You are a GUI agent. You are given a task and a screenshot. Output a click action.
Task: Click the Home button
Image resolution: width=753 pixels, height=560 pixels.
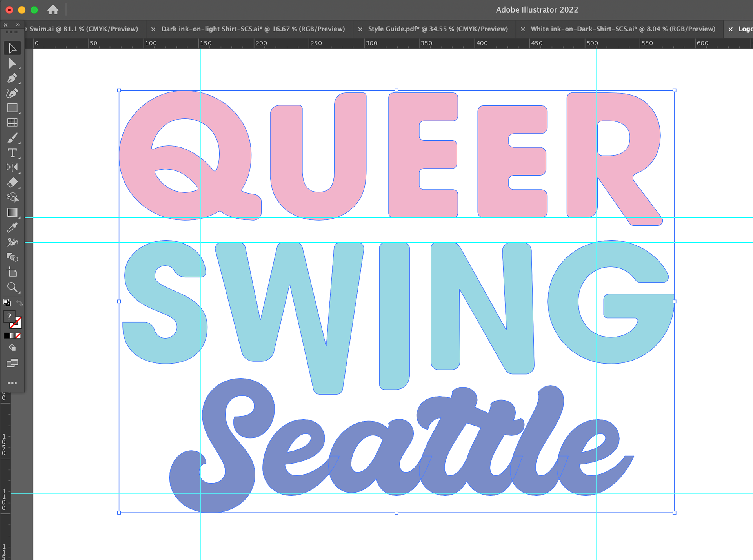click(53, 10)
